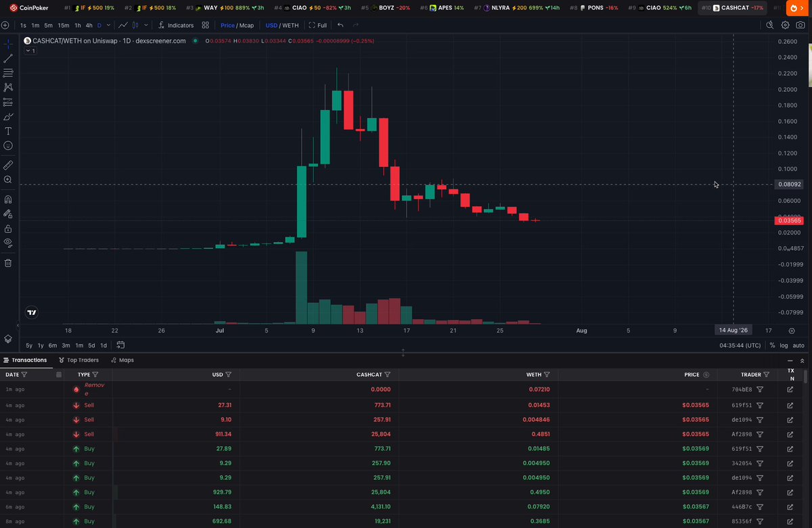Open the Fibonacci retracement tool

point(8,73)
